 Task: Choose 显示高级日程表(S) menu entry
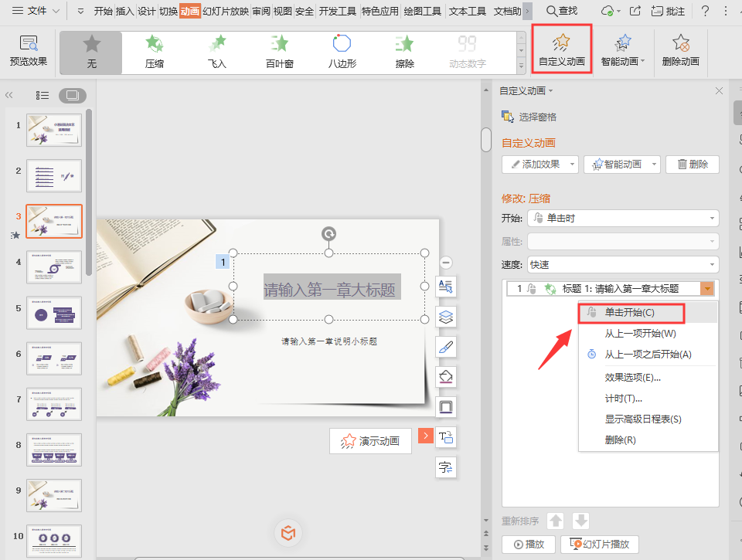click(643, 419)
